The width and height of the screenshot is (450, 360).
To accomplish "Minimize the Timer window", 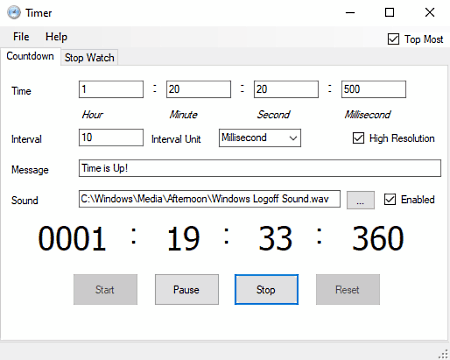I will click(x=350, y=13).
